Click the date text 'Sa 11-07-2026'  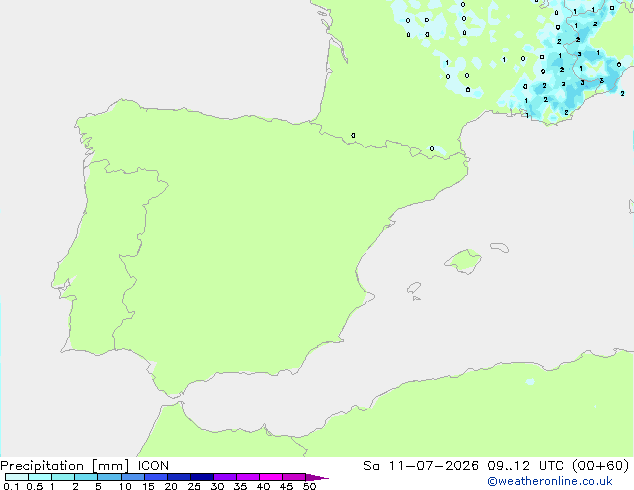click(x=421, y=466)
